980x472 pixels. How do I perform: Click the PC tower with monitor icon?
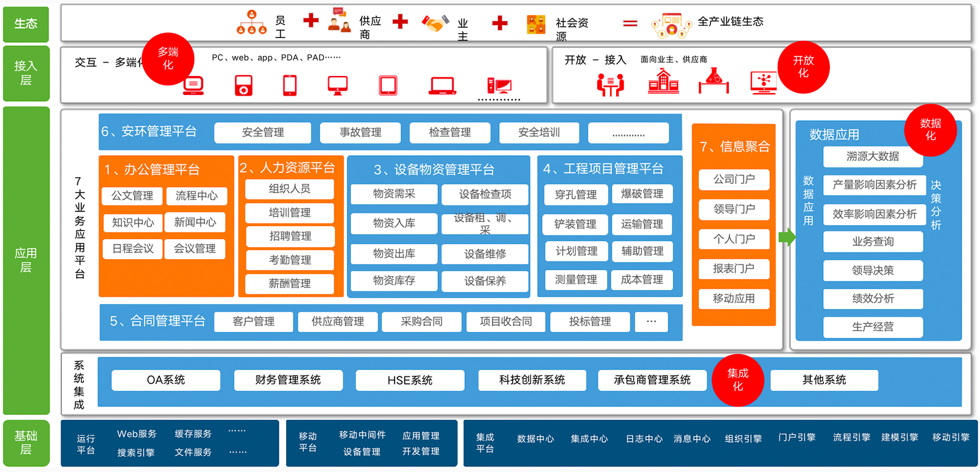coord(499,86)
